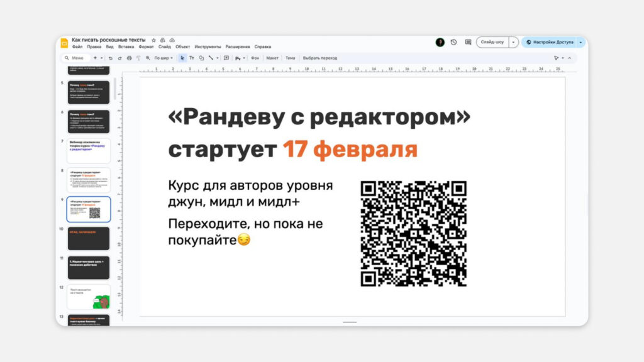Click the zoom magnifier tool
Image resolution: width=644 pixels, height=362 pixels.
point(148,58)
